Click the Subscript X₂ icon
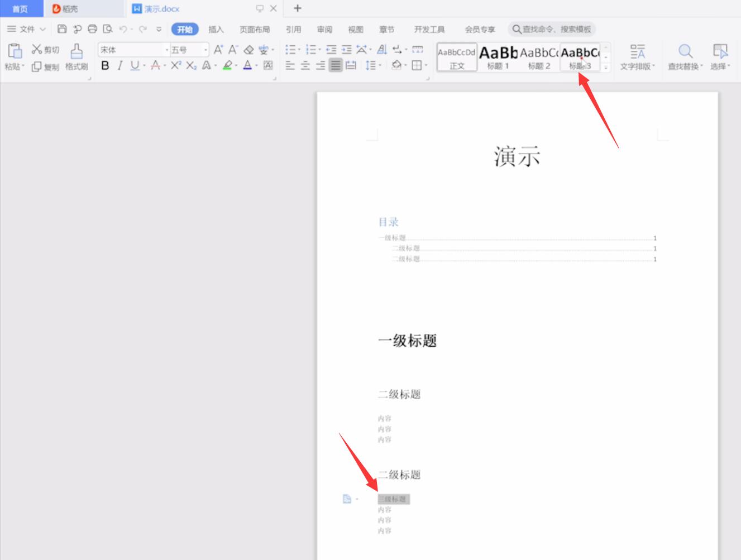 coord(192,65)
